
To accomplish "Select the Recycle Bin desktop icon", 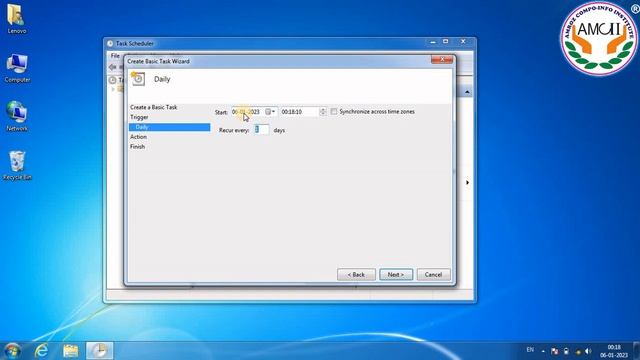I will 17,165.
